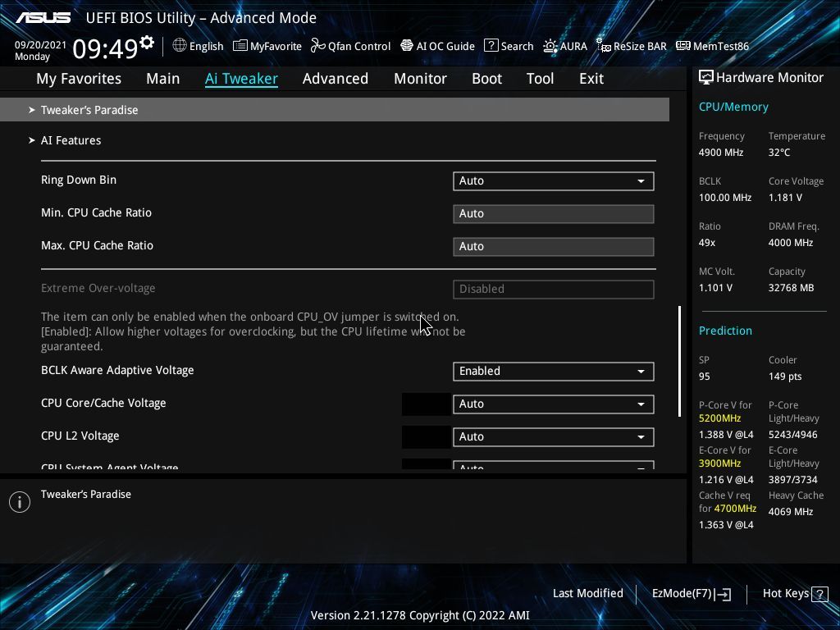Click the 149 pts cooler score

point(785,377)
